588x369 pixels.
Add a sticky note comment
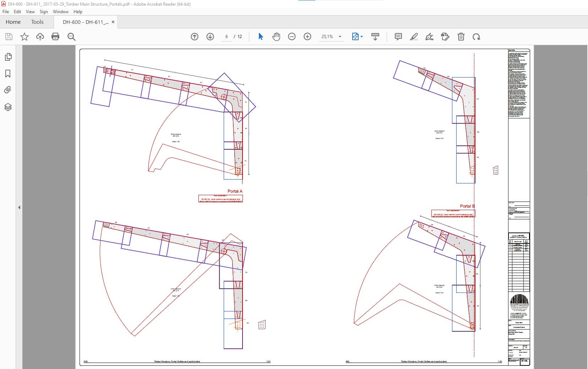pos(398,37)
